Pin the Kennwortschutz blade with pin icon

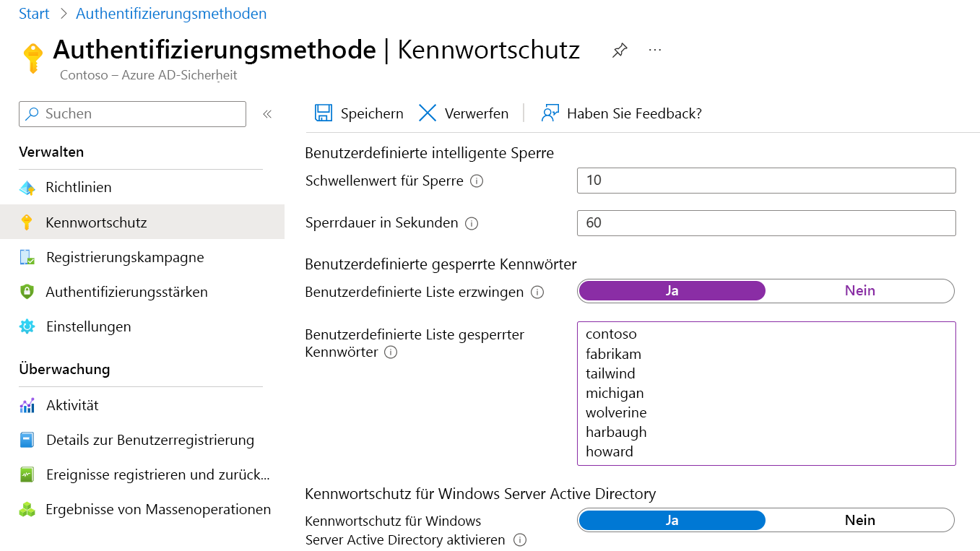(620, 51)
